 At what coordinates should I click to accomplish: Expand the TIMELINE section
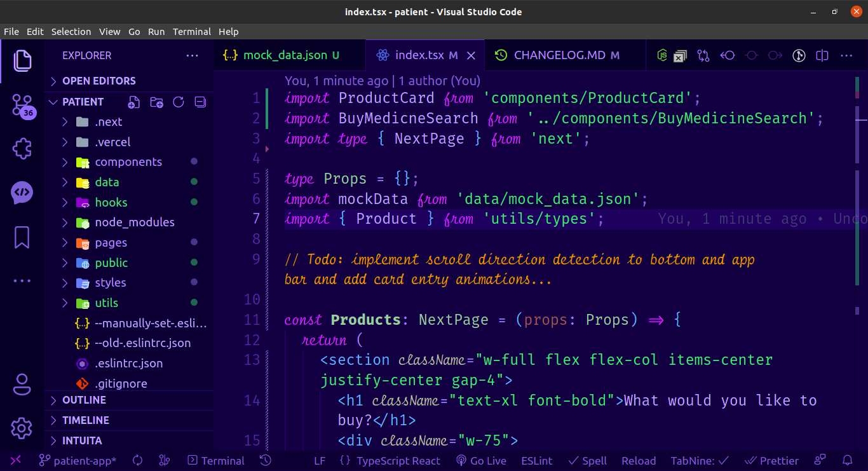tap(129, 420)
